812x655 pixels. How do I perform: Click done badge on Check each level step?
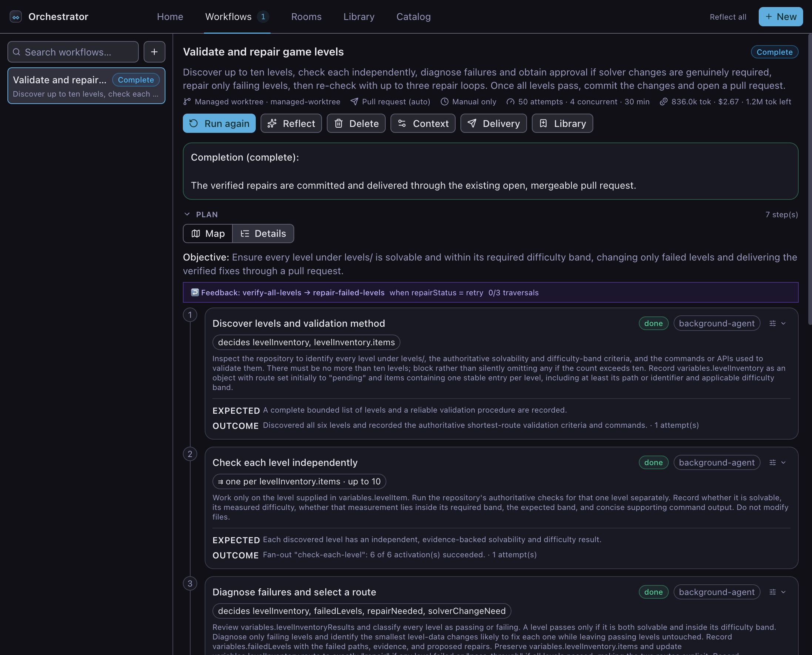(653, 463)
